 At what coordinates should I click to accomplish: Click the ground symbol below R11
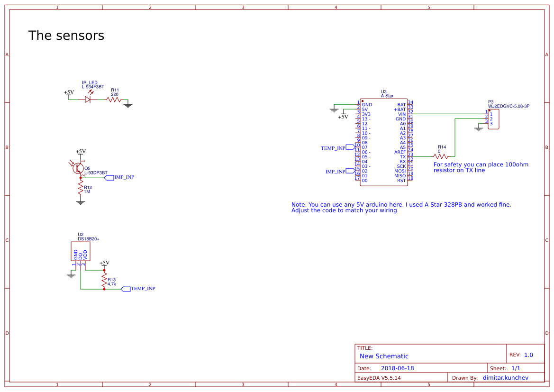point(127,104)
